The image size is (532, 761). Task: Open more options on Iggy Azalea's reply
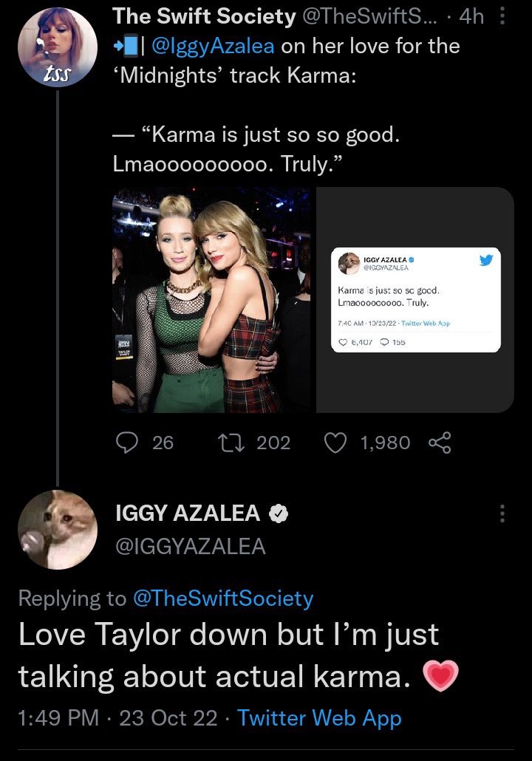coord(503,513)
